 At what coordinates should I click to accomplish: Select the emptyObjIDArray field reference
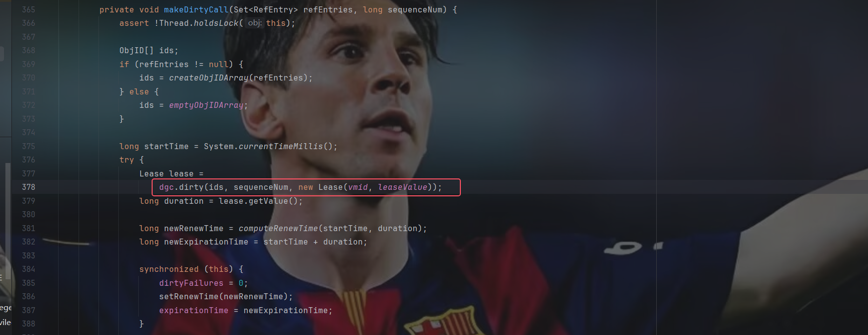[206, 105]
